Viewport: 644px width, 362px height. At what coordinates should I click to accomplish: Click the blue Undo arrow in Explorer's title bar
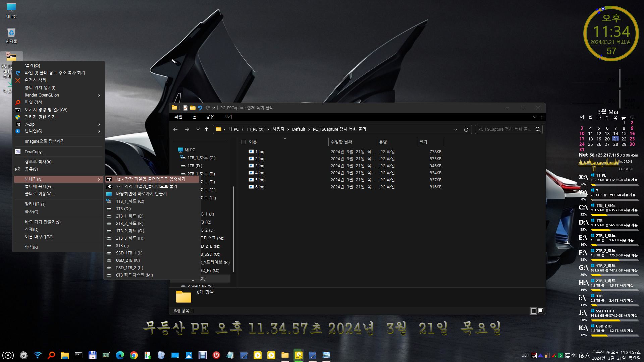200,108
